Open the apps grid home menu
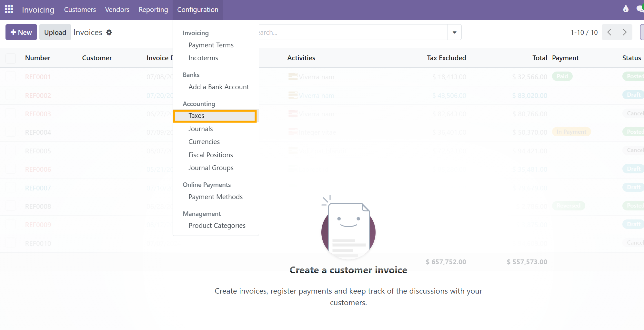644x330 pixels. coord(9,9)
